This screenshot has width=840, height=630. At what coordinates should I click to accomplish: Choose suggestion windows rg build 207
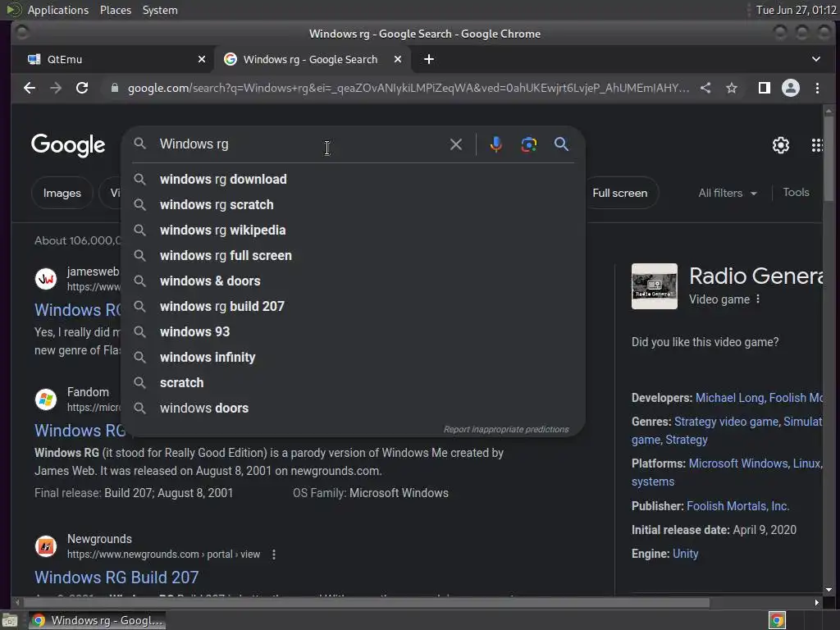click(x=353, y=307)
